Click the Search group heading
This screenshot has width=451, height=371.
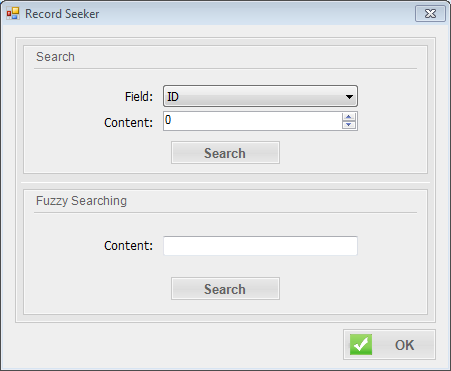coord(55,57)
